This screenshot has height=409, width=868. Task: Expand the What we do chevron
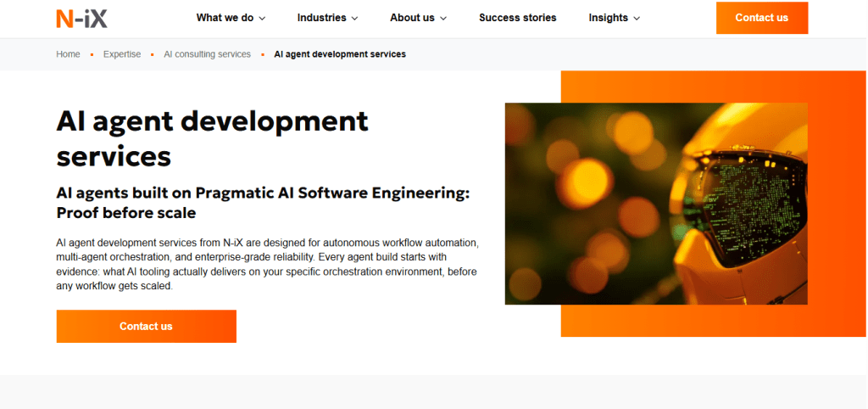click(263, 19)
